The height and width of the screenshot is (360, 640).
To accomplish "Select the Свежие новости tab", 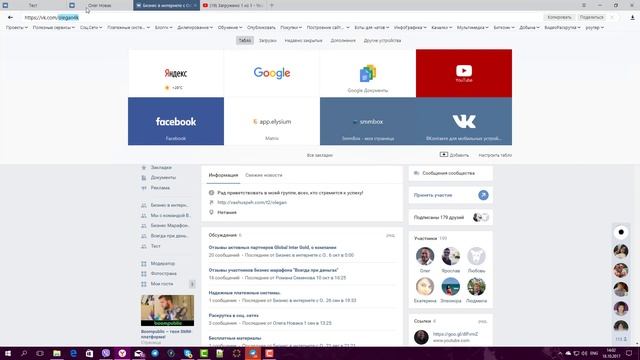I will point(264,175).
